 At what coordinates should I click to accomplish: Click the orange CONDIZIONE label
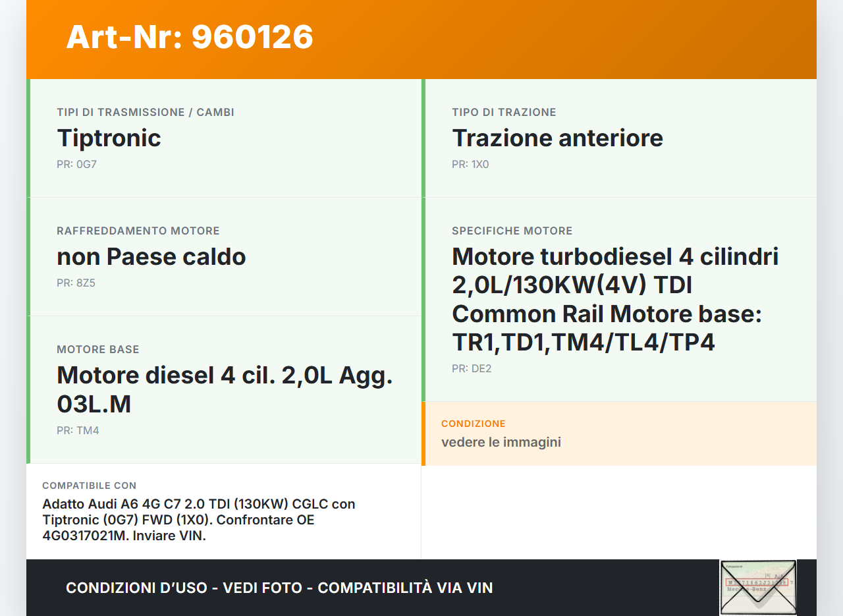tap(474, 424)
